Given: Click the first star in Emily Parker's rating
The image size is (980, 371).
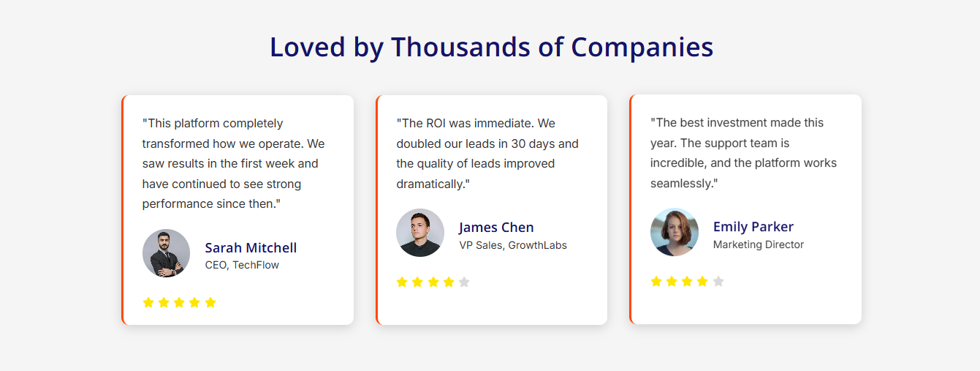Looking at the screenshot, I should (x=656, y=281).
